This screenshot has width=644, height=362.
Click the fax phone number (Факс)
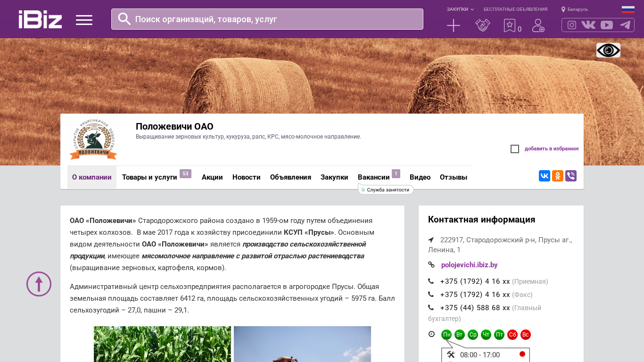point(475,295)
